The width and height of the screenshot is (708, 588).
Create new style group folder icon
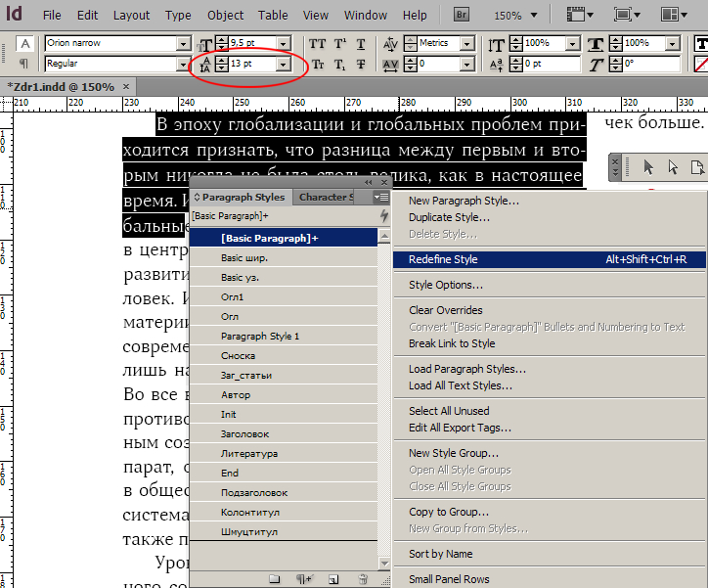tap(274, 579)
